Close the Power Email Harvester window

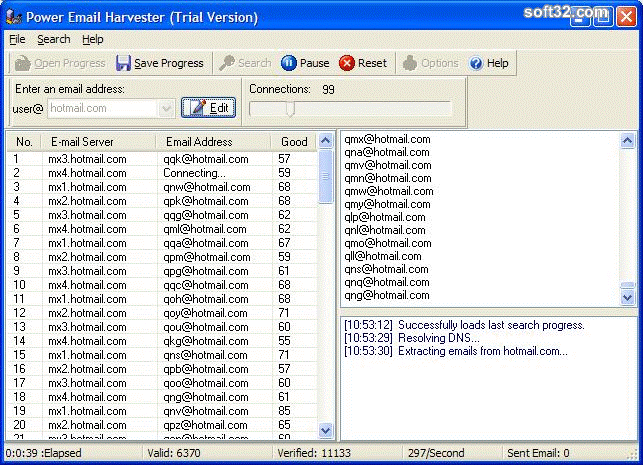(x=626, y=17)
